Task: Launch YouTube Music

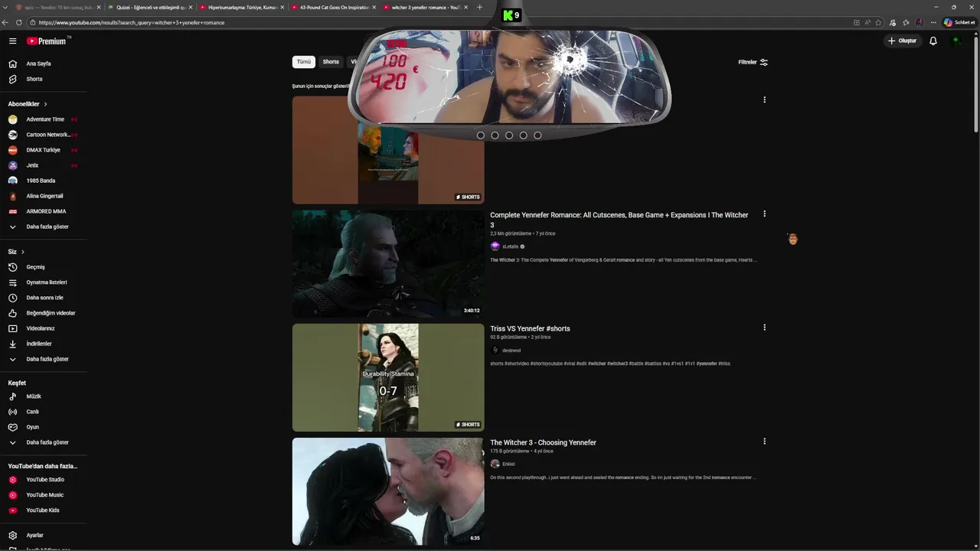Action: (x=44, y=495)
